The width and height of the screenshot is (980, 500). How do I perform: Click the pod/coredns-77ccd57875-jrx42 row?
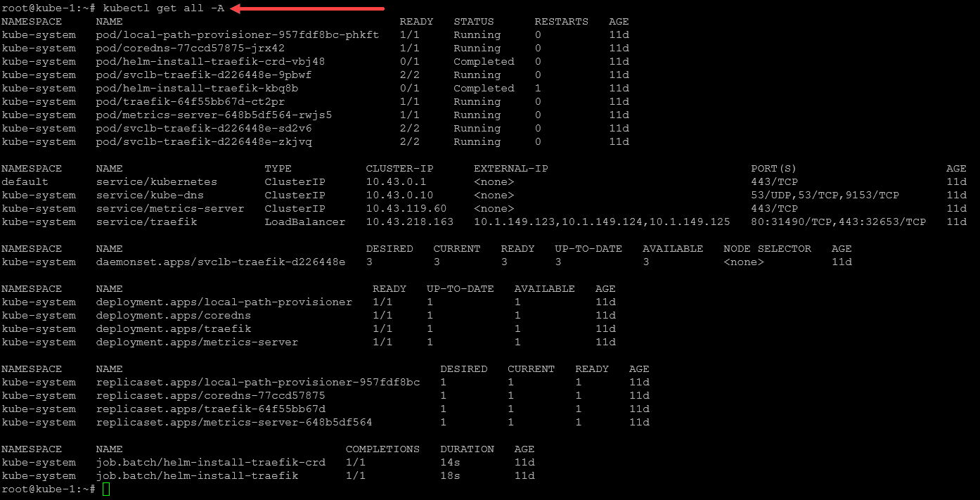click(x=316, y=49)
